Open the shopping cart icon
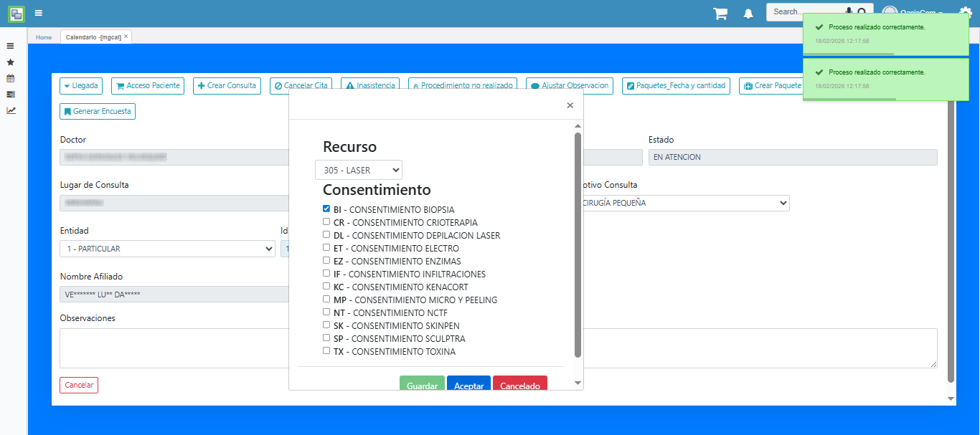 click(x=720, y=14)
